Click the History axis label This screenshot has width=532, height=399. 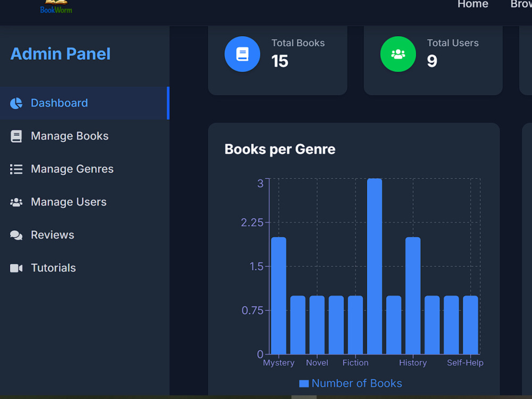point(413,363)
